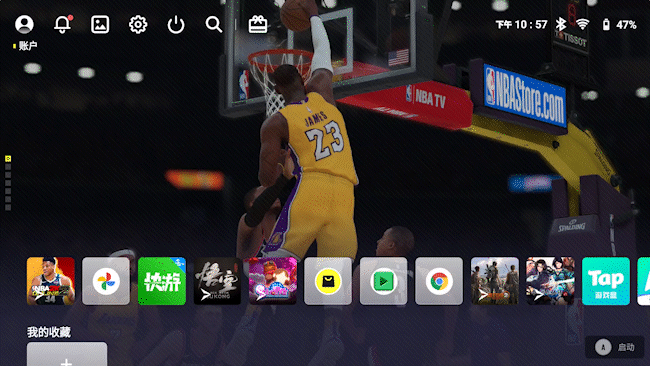Launch the Google Photos app tile
The image size is (650, 366).
tap(106, 281)
